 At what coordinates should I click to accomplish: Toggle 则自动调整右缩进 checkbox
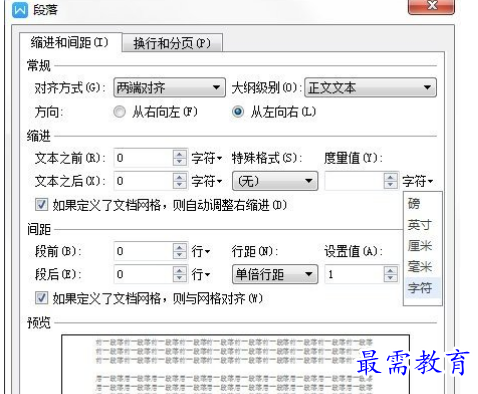[41, 205]
